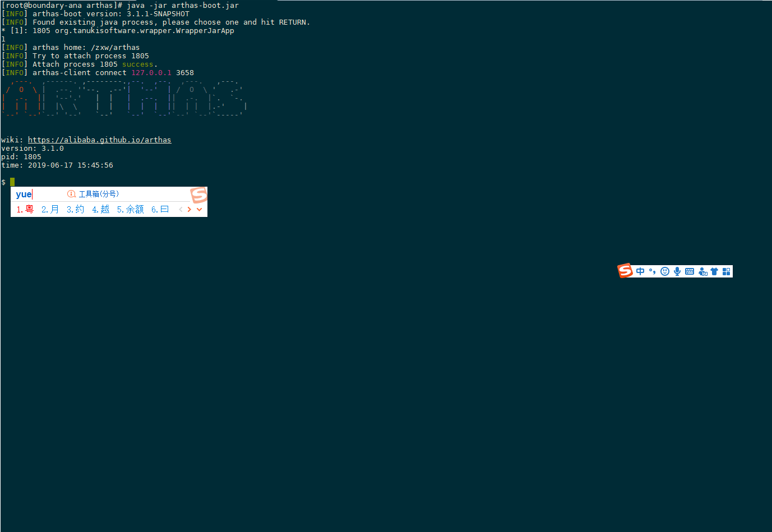Start voice input via microphone icon

point(677,271)
